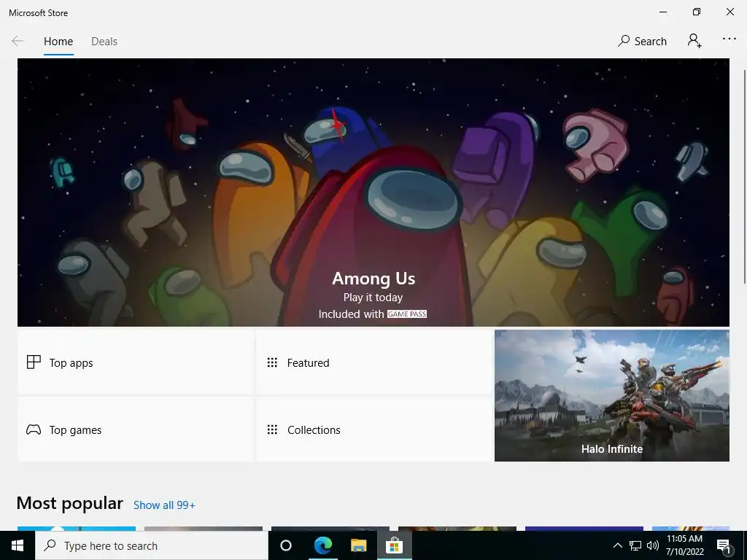Open the clock showing 11:05 AM
747x560 pixels.
tap(684, 545)
